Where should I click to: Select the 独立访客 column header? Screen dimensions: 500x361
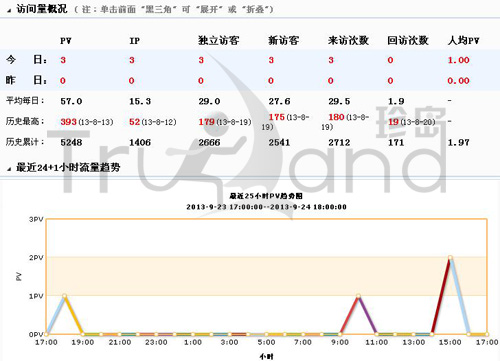coord(219,40)
